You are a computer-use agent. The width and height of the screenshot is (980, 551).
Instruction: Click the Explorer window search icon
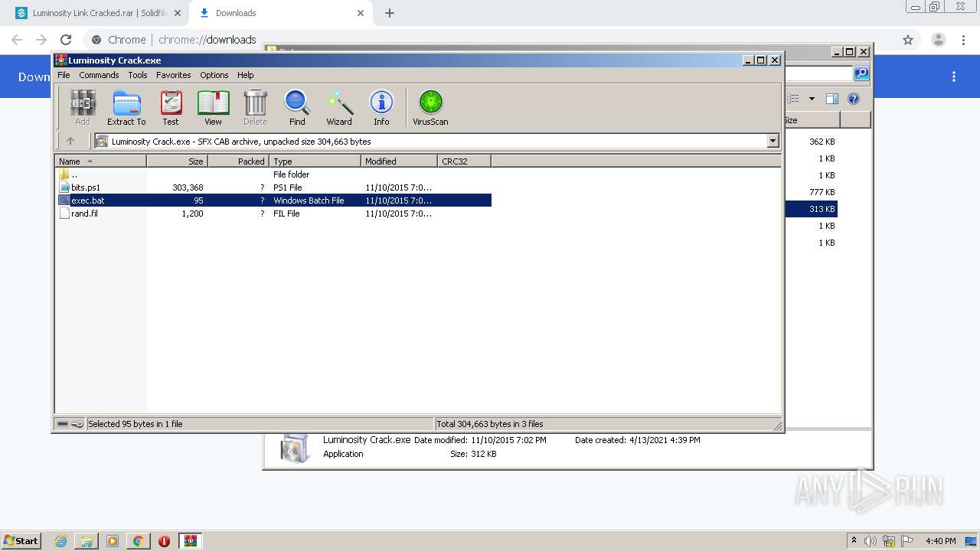pyautogui.click(x=861, y=73)
